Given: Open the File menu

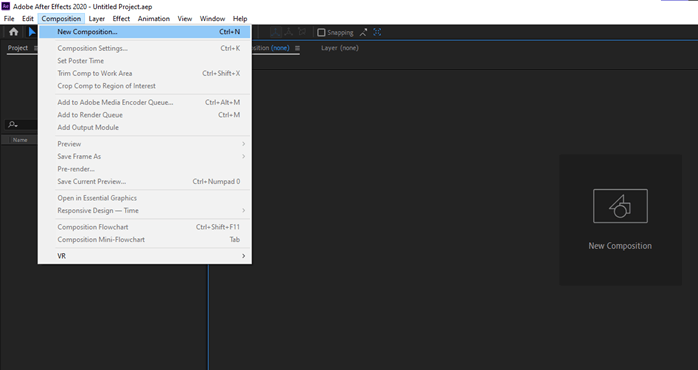Looking at the screenshot, I should [x=9, y=19].
